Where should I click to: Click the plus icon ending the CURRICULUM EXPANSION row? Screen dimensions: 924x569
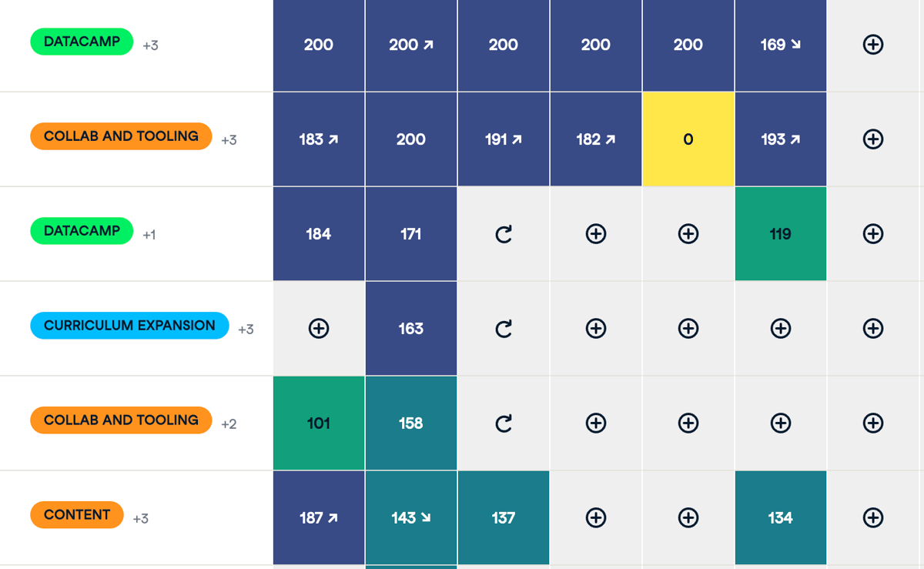point(872,329)
